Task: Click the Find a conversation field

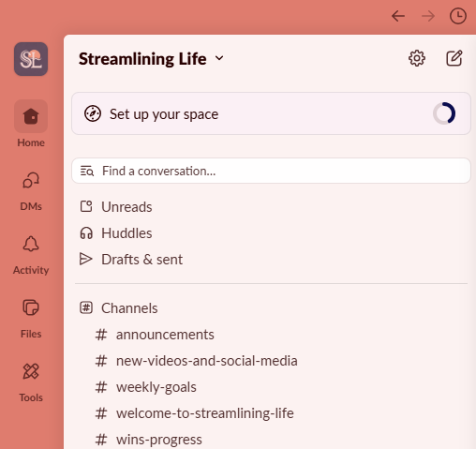Action: click(x=271, y=171)
